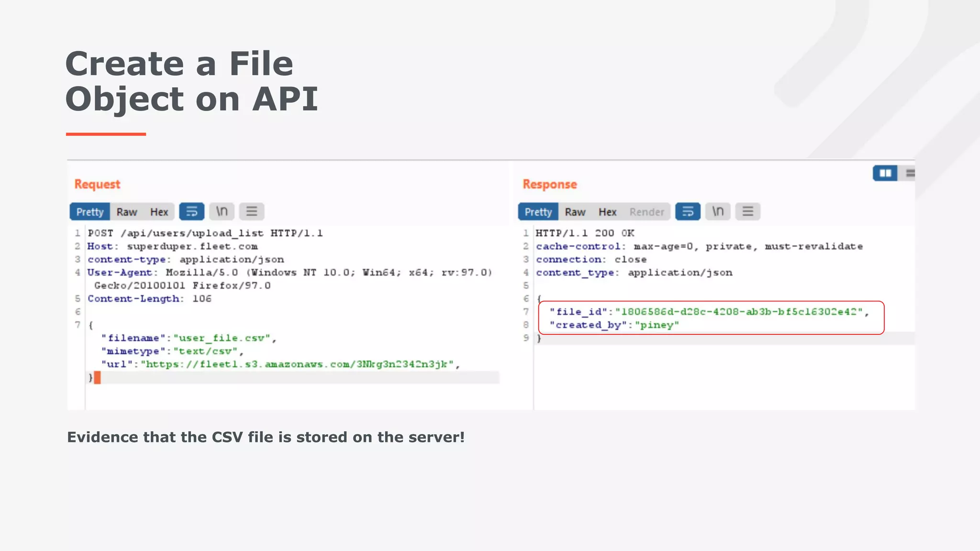Switch Response view to Hex tab
The width and height of the screenshot is (980, 551).
pyautogui.click(x=607, y=212)
